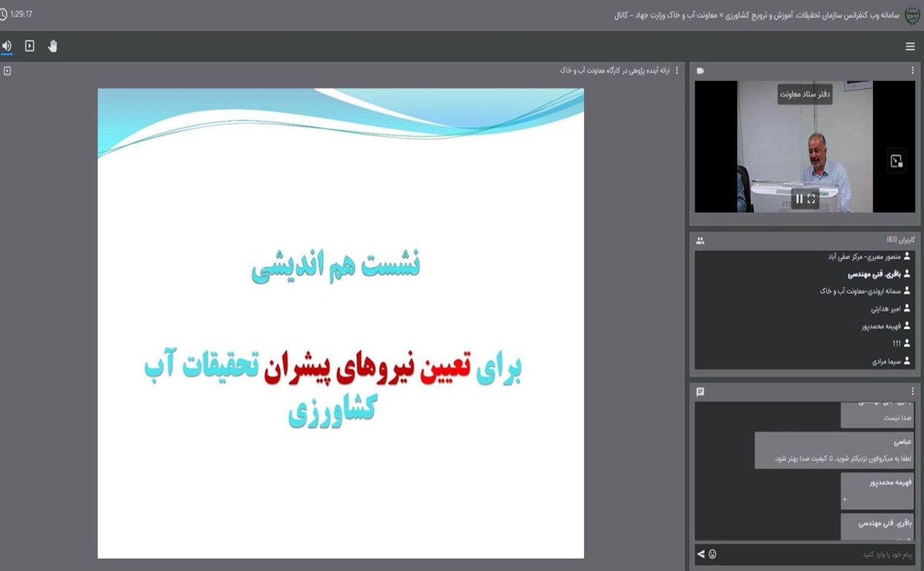Click the 1:29:17 elapsed time
The image size is (924, 571).
pos(21,14)
